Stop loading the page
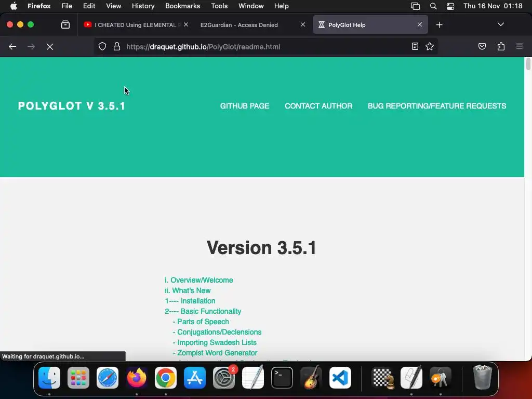This screenshot has width=532, height=399. coord(50,47)
